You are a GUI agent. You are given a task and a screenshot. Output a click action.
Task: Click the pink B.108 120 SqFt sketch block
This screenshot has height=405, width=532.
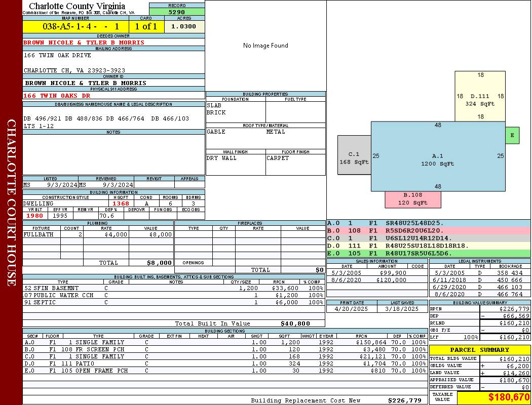[412, 199]
